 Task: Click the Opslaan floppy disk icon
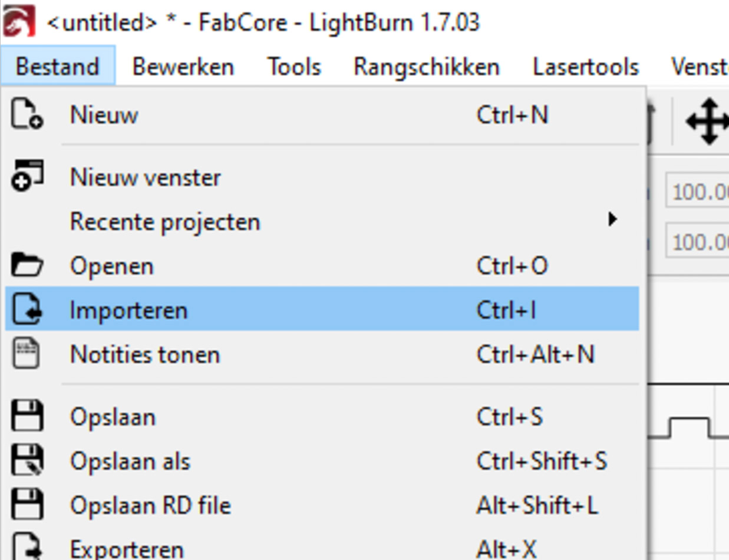click(27, 416)
